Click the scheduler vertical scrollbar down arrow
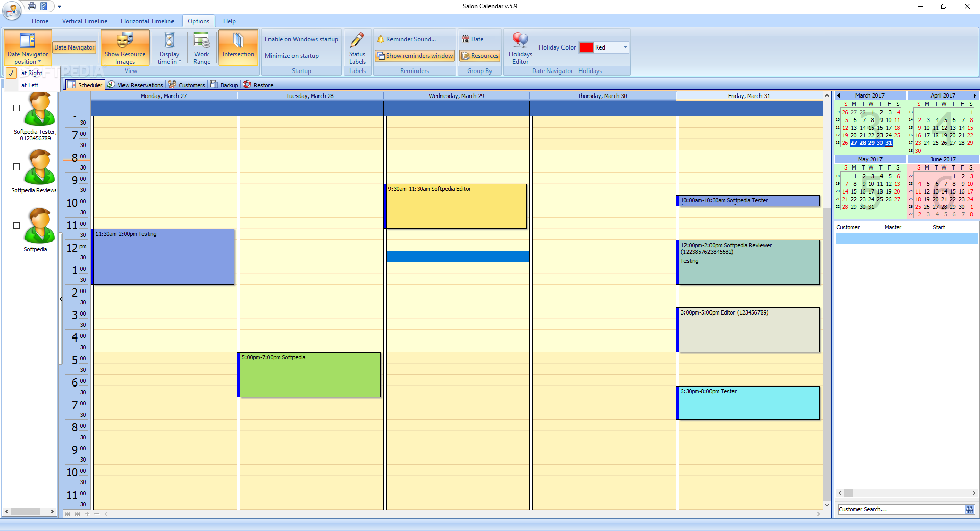Image resolution: width=980 pixels, height=531 pixels. click(827, 505)
